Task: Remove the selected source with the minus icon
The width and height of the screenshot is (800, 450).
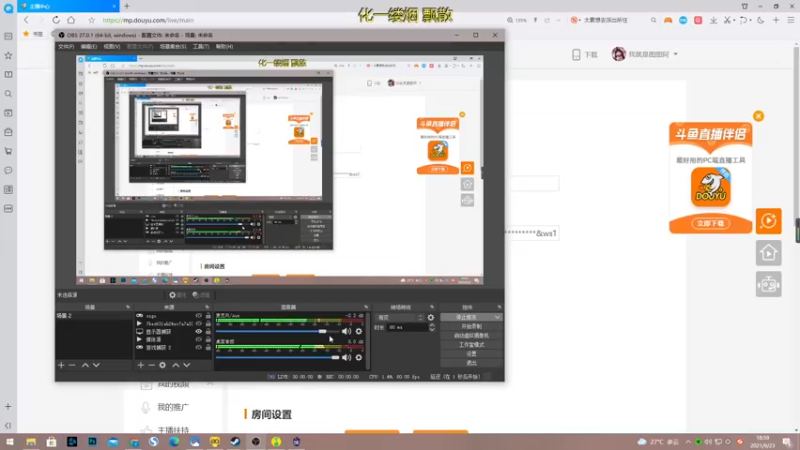Action: click(x=152, y=365)
